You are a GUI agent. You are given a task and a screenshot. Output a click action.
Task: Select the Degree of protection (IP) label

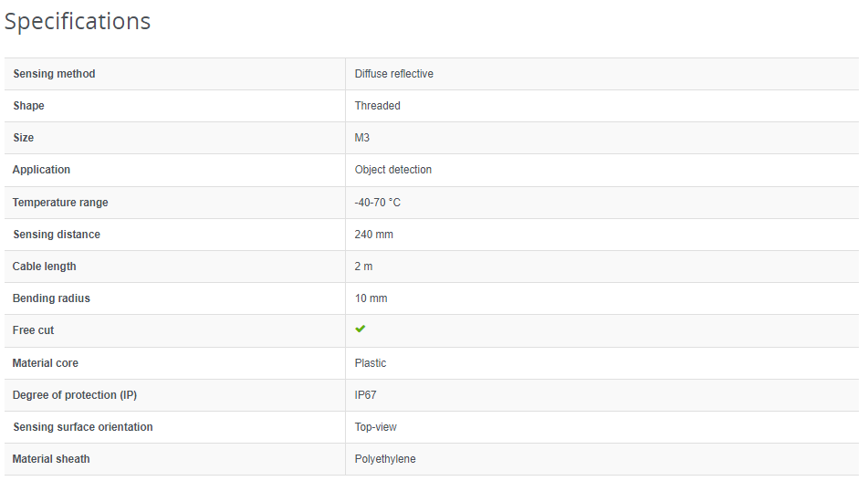[x=75, y=395]
